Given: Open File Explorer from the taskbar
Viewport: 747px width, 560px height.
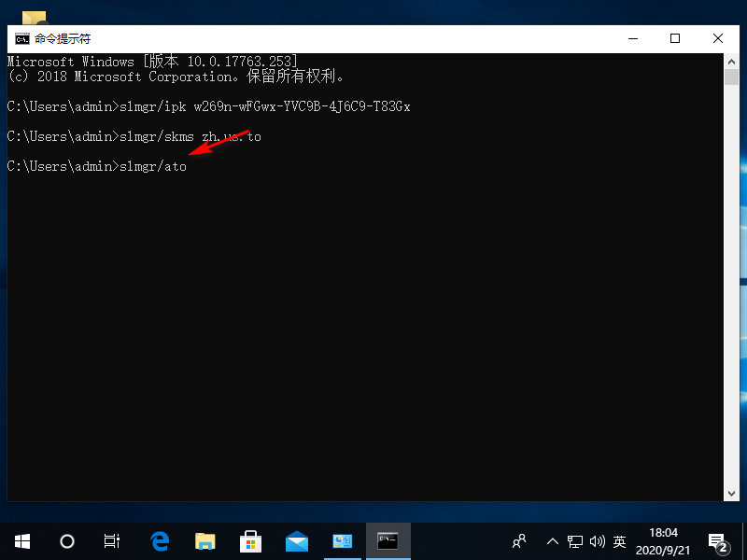Looking at the screenshot, I should (x=204, y=541).
